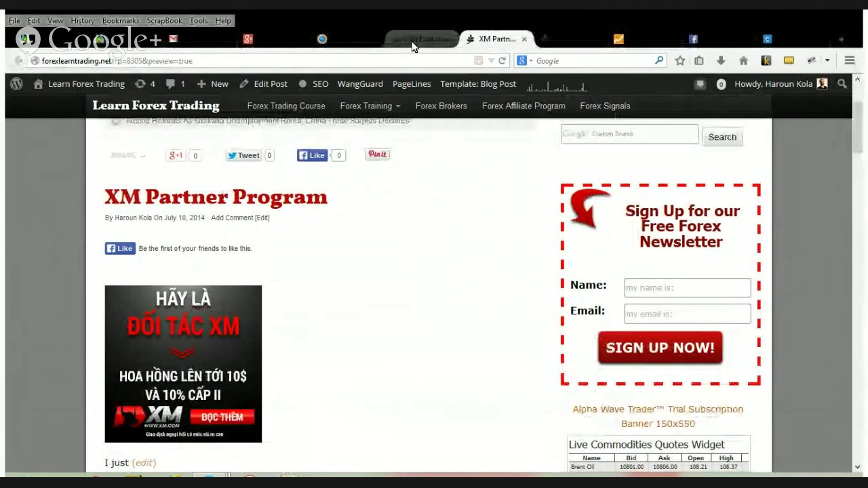Click the Facebook Like button in share row
Image resolution: width=868 pixels, height=488 pixels.
[313, 155]
